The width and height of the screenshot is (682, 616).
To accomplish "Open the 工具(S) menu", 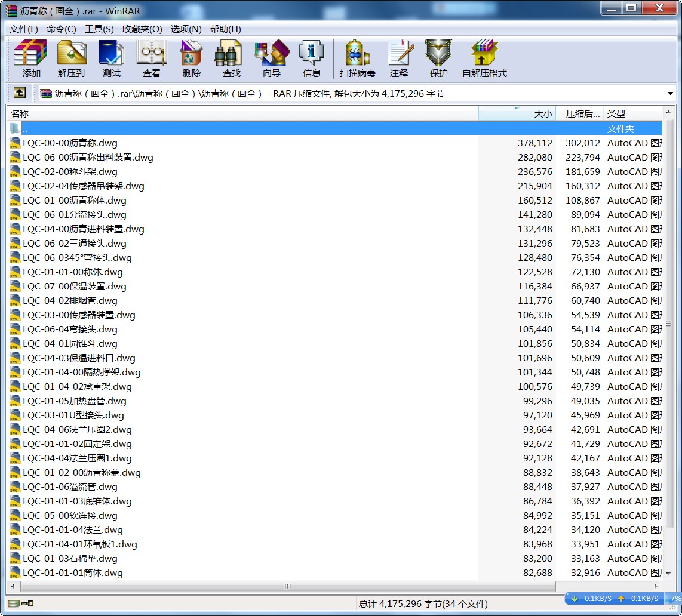I will coord(99,29).
